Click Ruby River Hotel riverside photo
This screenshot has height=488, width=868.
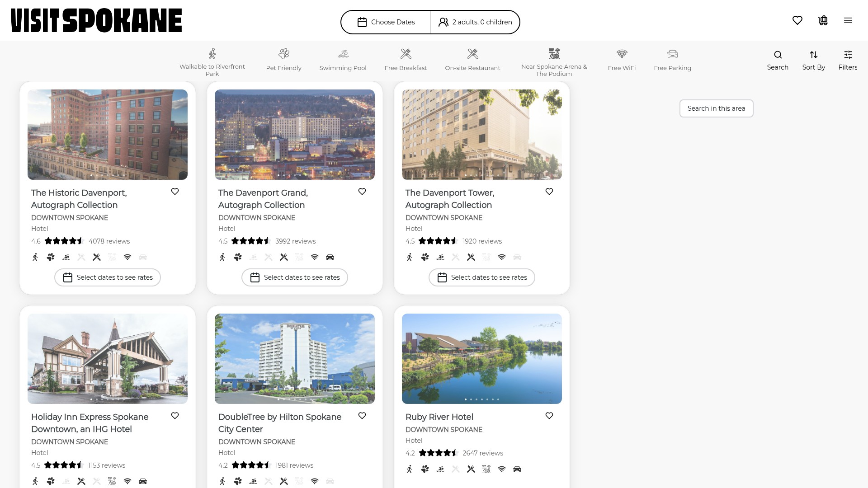point(482,359)
